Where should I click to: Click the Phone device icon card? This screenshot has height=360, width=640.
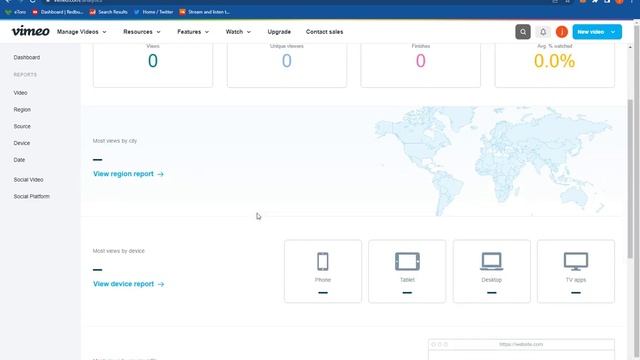(323, 271)
